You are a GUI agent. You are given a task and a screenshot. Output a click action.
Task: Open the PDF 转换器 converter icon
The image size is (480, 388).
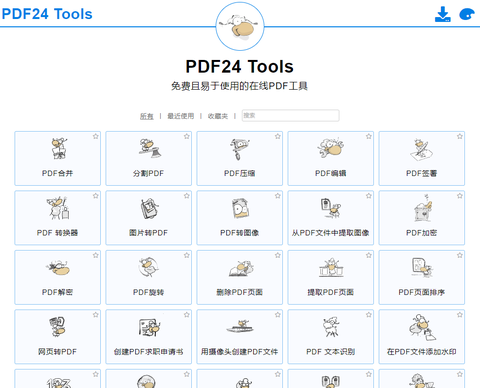(58, 208)
